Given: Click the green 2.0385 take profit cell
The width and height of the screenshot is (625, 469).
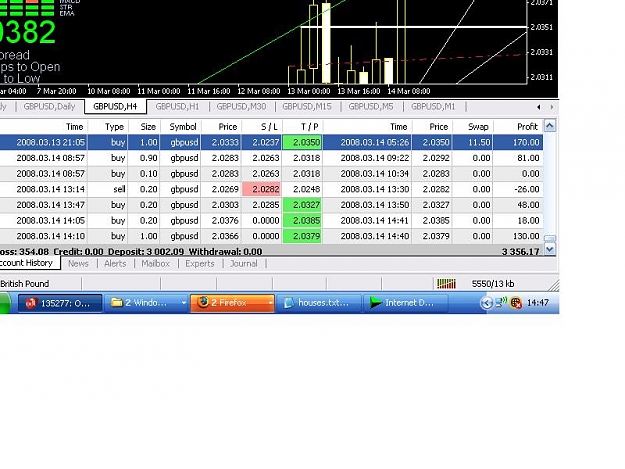Looking at the screenshot, I should click(x=303, y=220).
